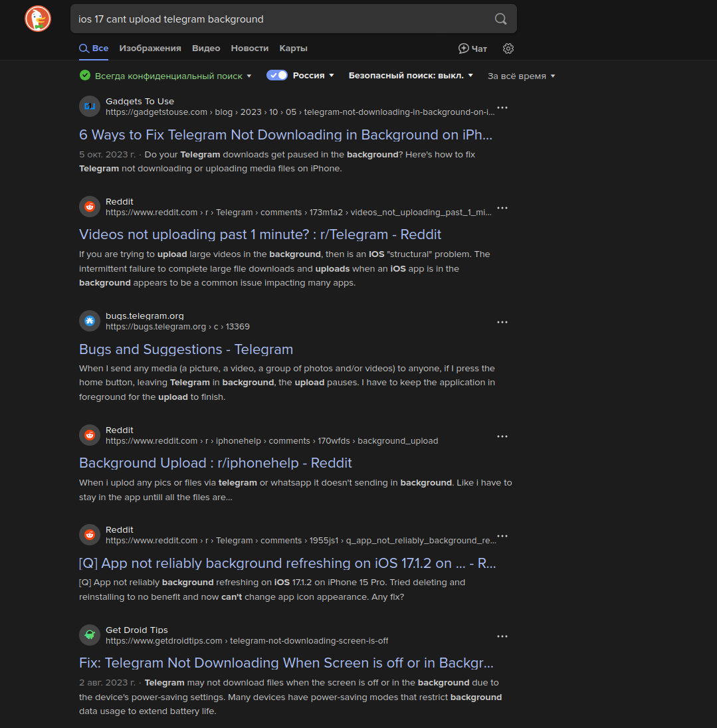Viewport: 717px width, 728px height.
Task: Open three-dot menu for Gadgets To Use result
Action: [502, 108]
